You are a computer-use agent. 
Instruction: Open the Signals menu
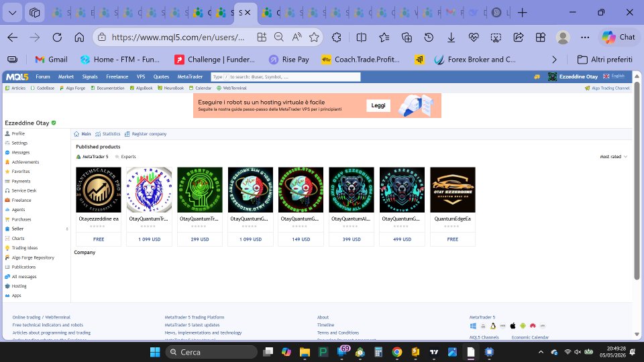tap(89, 76)
